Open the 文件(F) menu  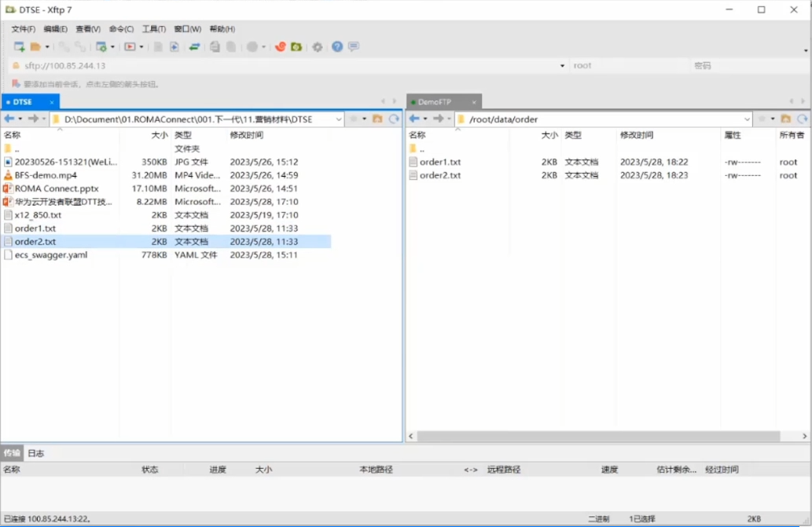point(24,29)
